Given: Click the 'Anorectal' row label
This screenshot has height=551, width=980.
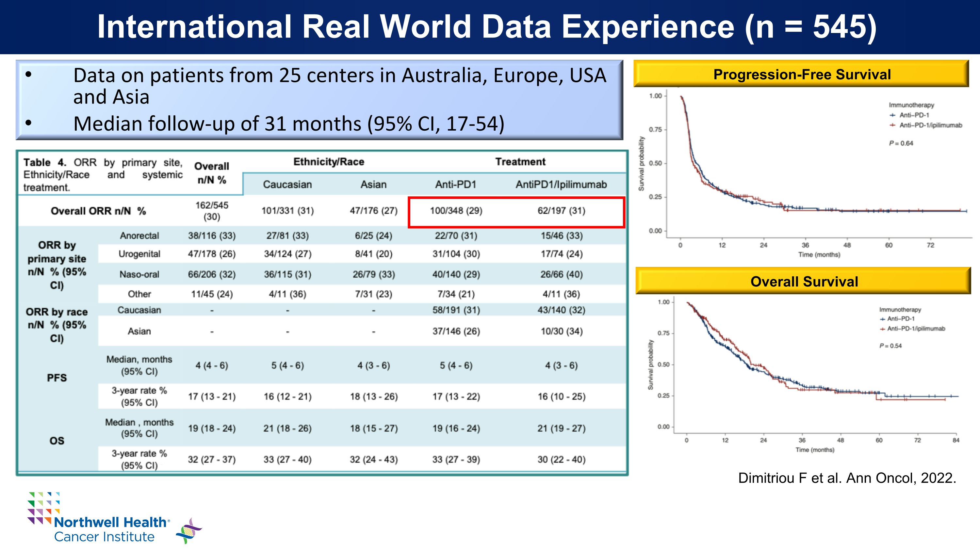Looking at the screenshot, I should pos(139,236).
